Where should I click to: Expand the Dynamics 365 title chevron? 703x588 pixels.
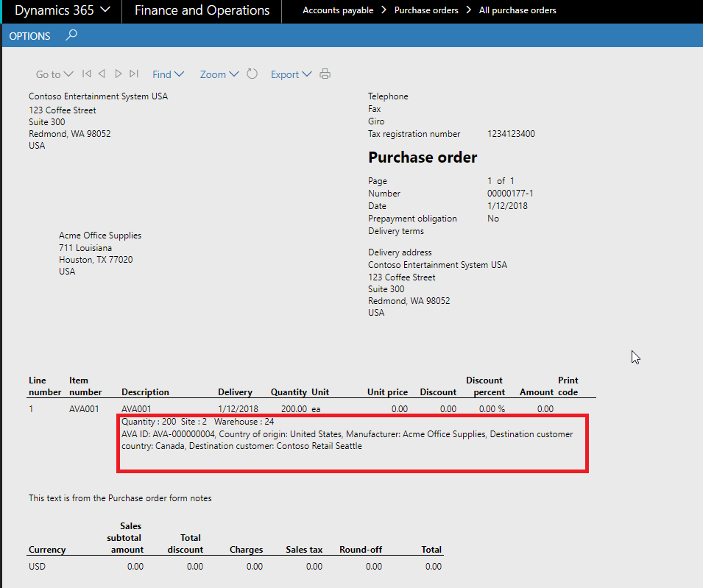point(105,10)
